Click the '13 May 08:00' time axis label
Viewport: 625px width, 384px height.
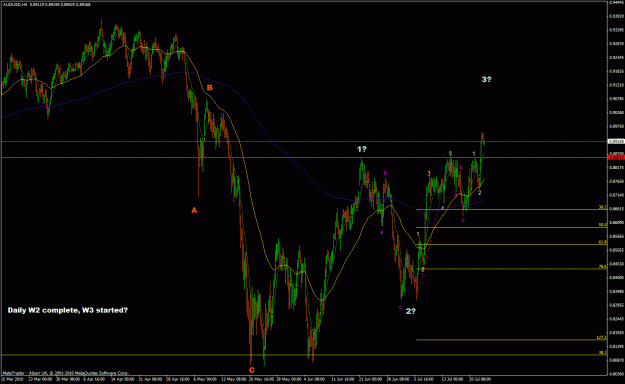pos(234,379)
